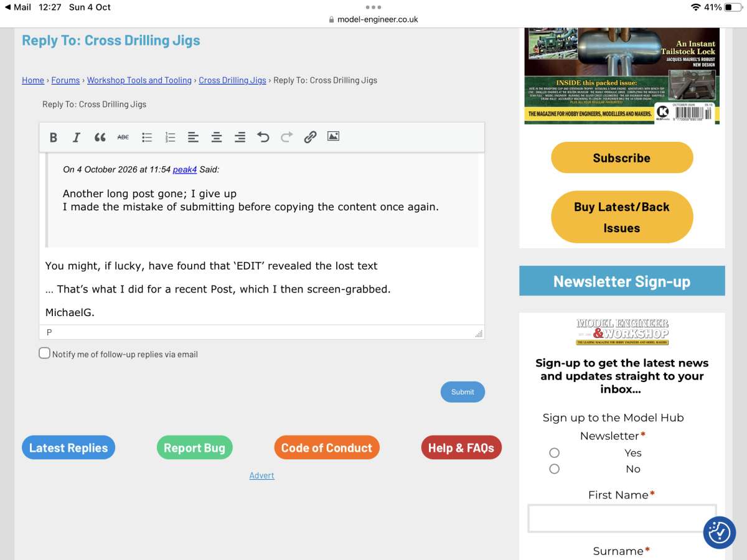Insert a bulleted list

[147, 138]
